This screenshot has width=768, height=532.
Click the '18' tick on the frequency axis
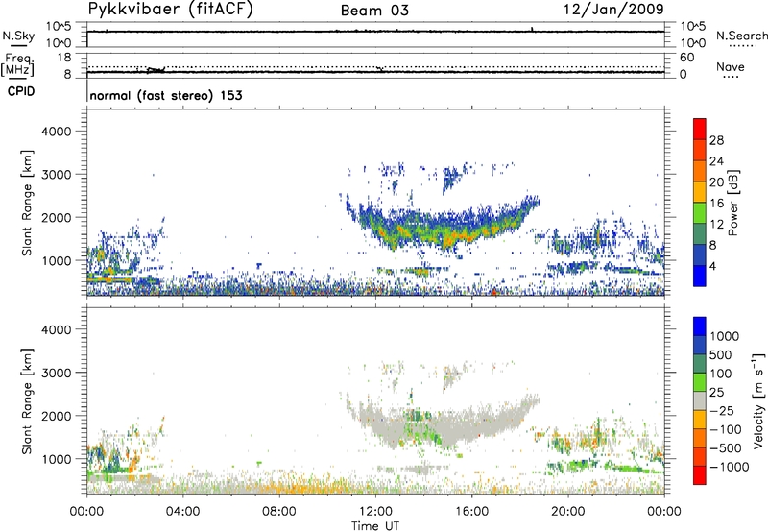[64, 58]
